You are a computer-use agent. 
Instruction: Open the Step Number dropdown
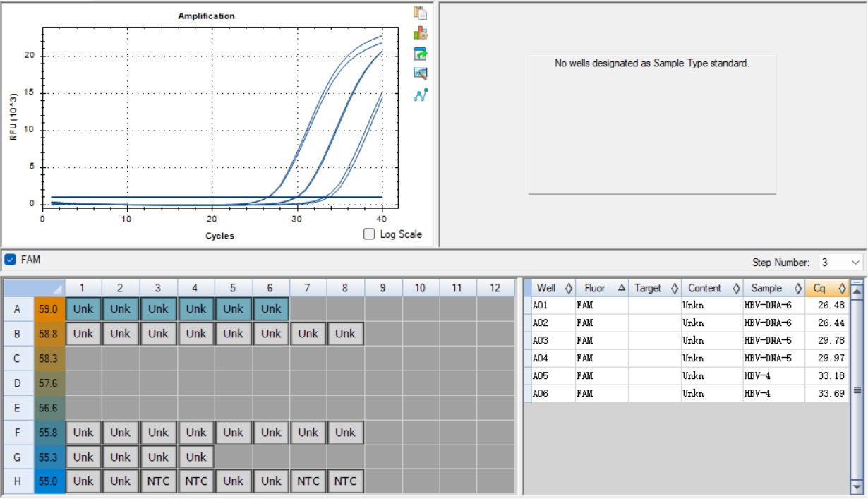(856, 263)
